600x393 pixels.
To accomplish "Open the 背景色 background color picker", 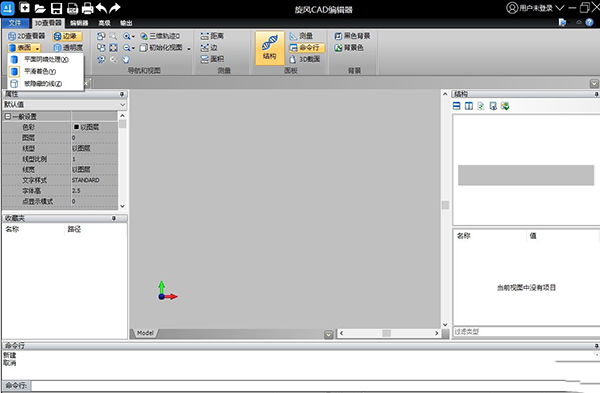I will pyautogui.click(x=349, y=48).
